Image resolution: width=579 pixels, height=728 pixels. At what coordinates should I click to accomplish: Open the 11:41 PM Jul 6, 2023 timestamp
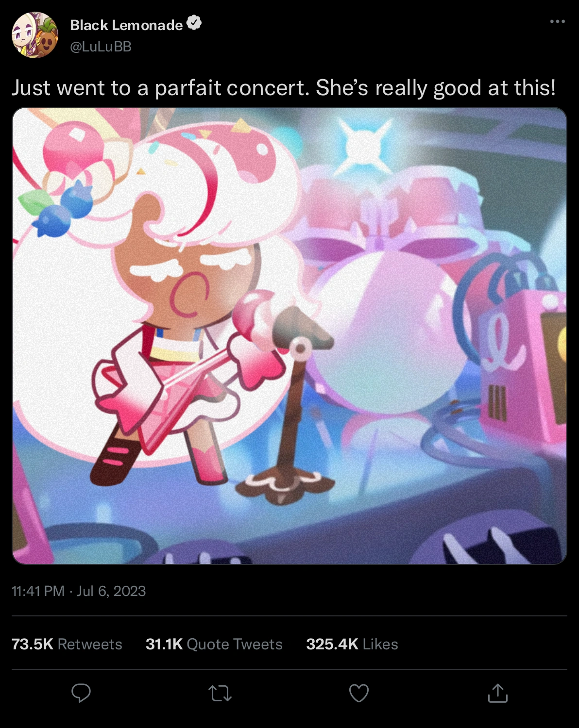point(79,591)
